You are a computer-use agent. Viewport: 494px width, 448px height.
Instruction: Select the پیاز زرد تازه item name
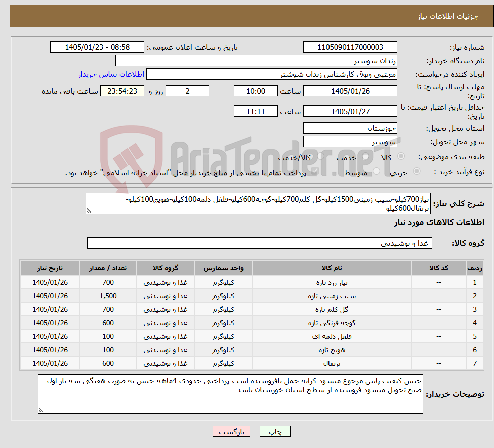[x=332, y=283]
